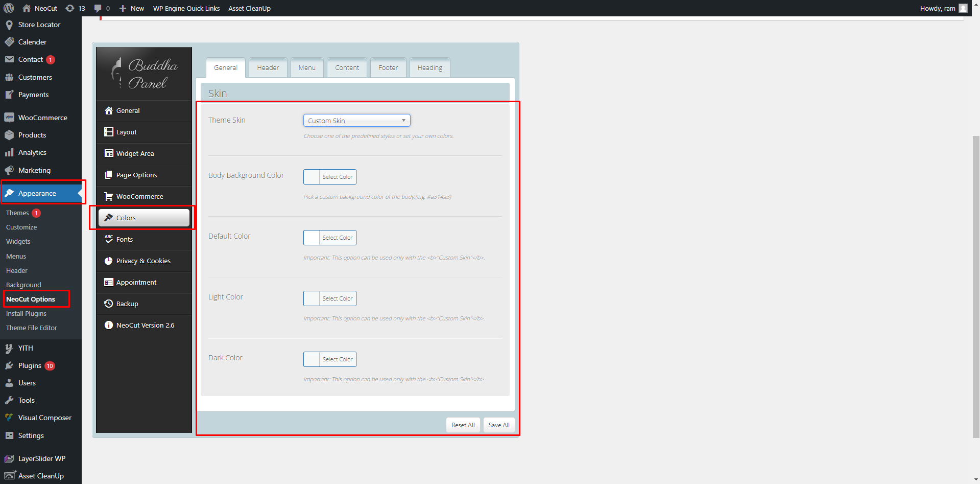Click the WordPress logo icon

9,8
